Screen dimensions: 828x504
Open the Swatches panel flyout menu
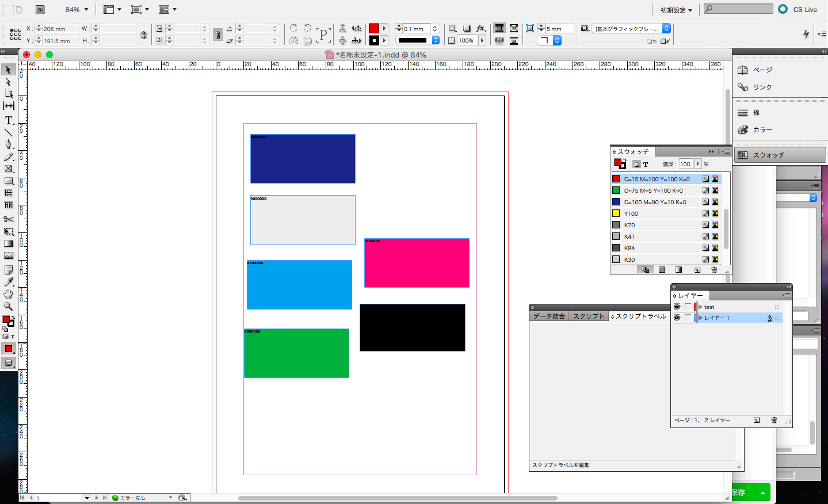coord(726,152)
